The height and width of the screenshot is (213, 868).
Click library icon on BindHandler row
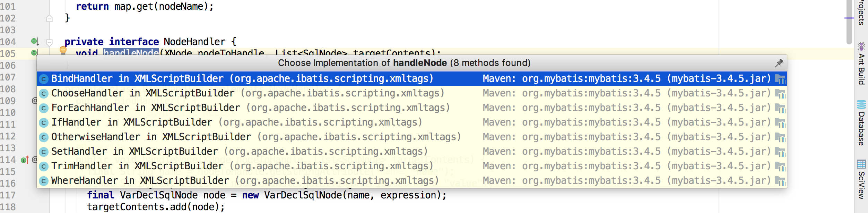coord(780,79)
